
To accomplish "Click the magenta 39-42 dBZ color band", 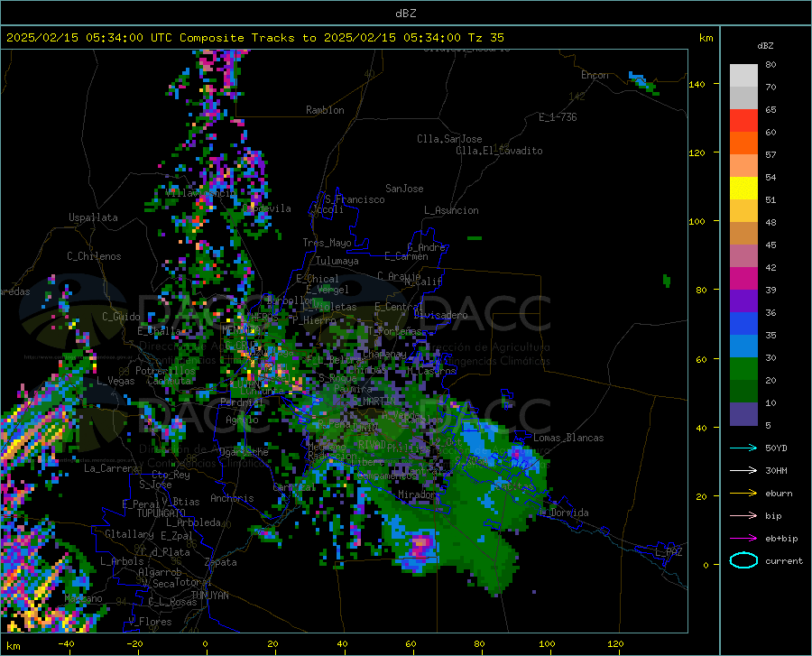I will [743, 279].
